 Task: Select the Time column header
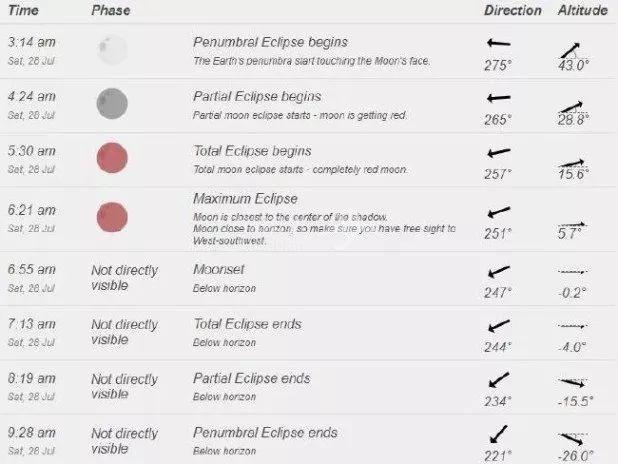[23, 10]
